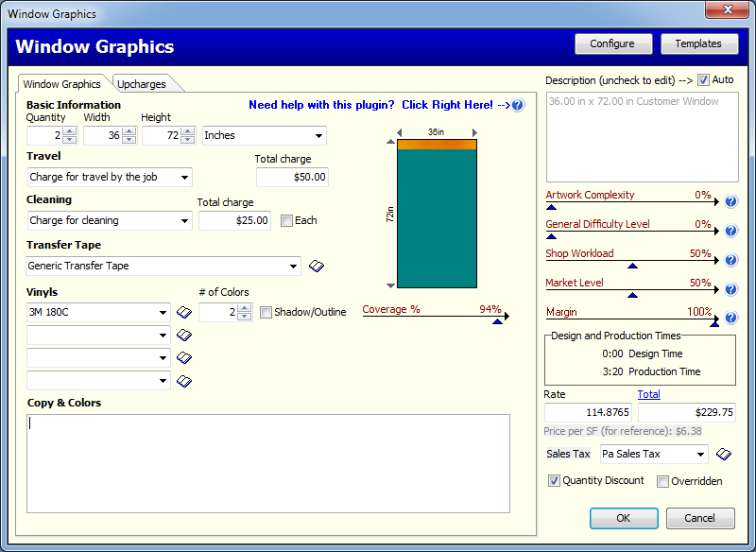Open help icon for General Difficulty Level
This screenshot has height=552, width=756.
click(x=730, y=231)
